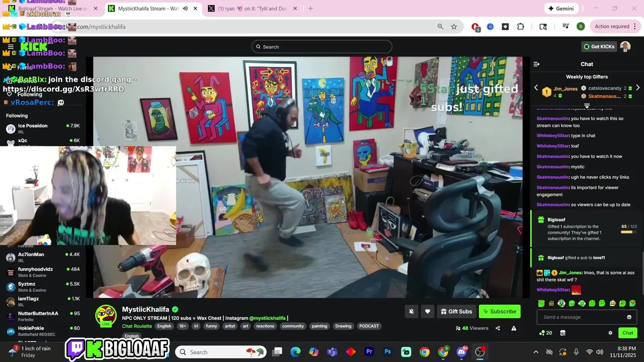This screenshot has height=362, width=644.
Task: Open Ice Poseidon in Following list
Action: click(43, 128)
